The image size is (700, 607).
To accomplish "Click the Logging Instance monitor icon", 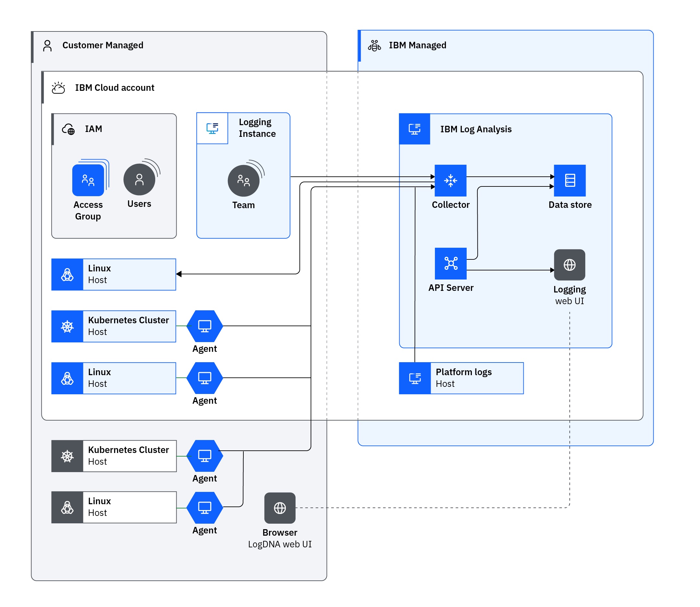I will (x=212, y=128).
